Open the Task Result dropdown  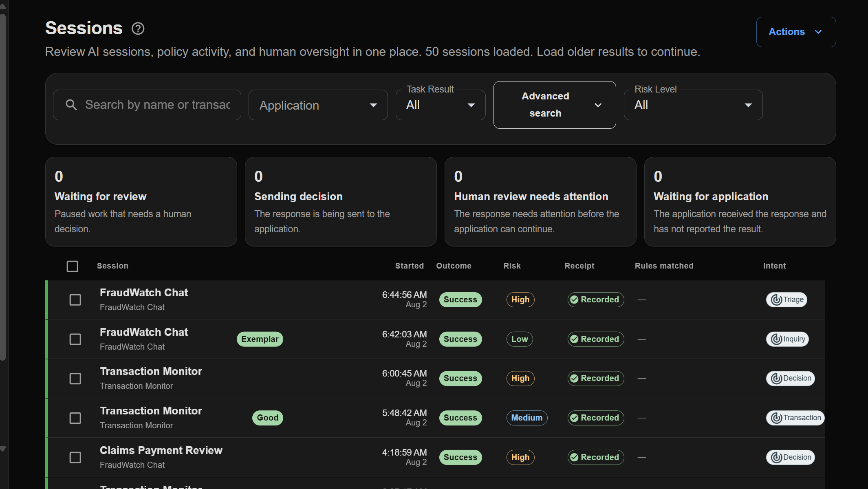[441, 105]
